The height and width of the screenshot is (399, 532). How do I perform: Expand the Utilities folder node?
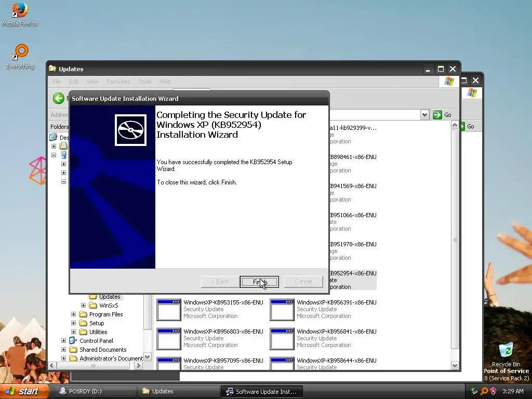point(73,332)
